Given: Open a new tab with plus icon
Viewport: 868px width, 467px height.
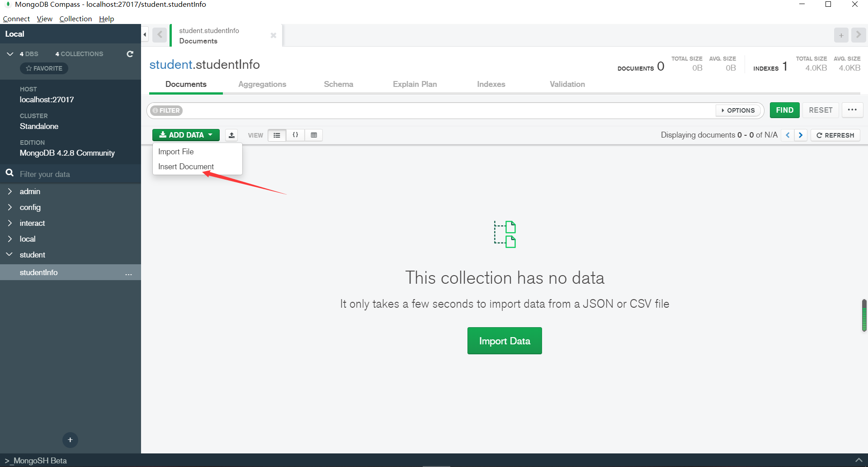Looking at the screenshot, I should pos(841,35).
